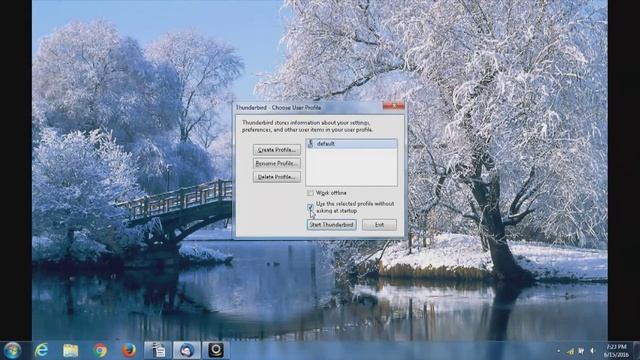The width and height of the screenshot is (640, 360).
Task: Open Firefox from the taskbar
Action: point(129,351)
